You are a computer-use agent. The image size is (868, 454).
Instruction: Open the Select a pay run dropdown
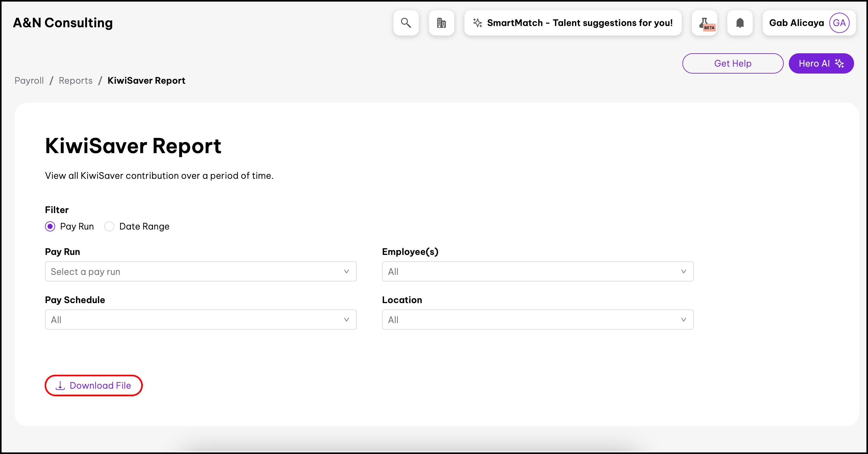point(201,271)
